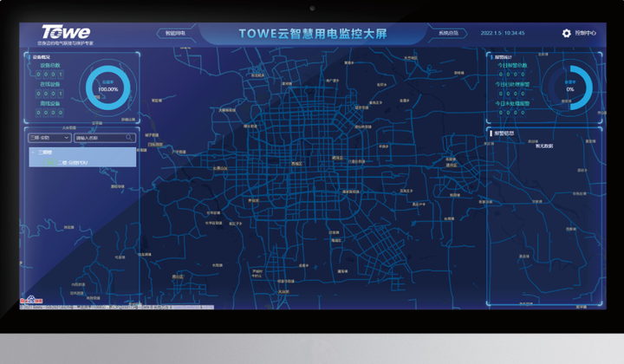Click the 100.00% online rate donut chart

pyautogui.click(x=107, y=88)
